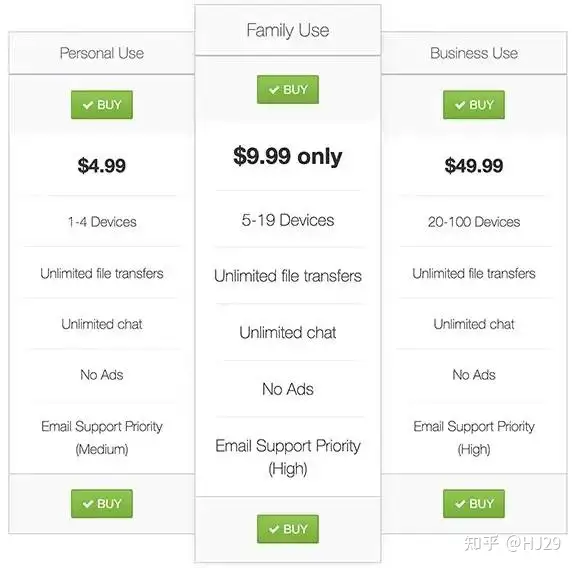Click the top BUY button under Business Use
575x568 pixels.
coord(473,105)
